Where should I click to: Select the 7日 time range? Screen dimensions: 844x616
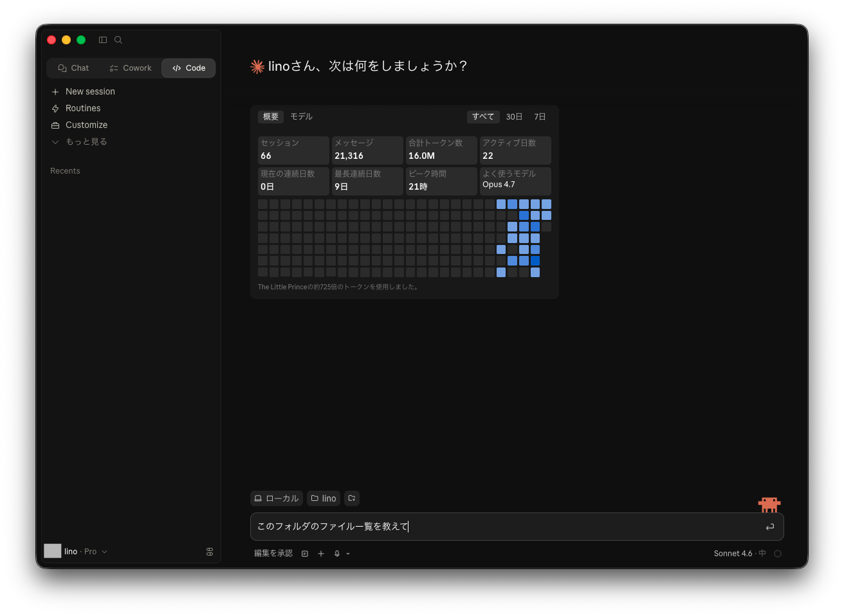pos(540,117)
